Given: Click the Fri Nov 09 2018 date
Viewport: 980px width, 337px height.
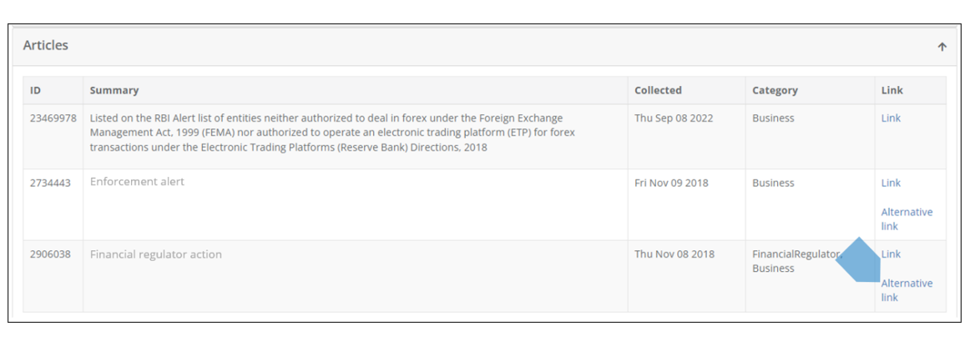Looking at the screenshot, I should [x=671, y=183].
